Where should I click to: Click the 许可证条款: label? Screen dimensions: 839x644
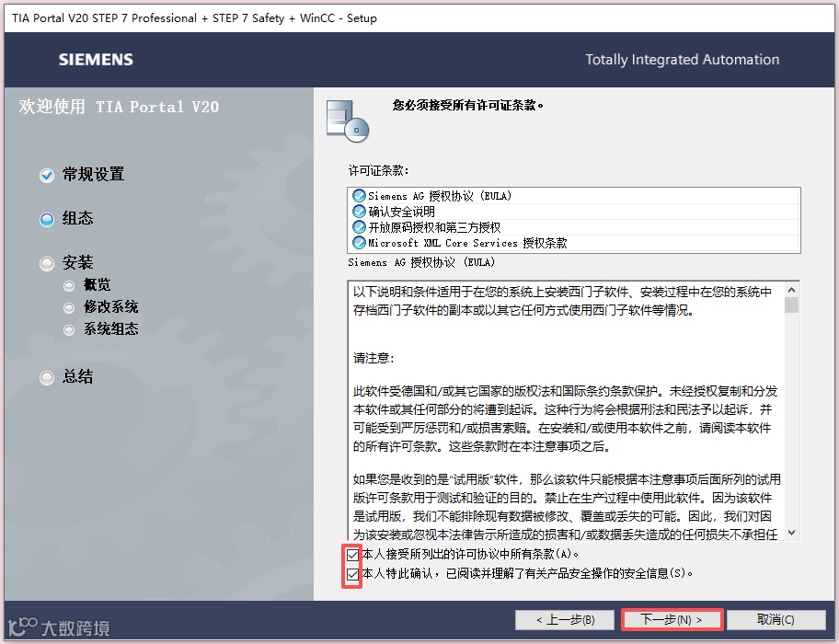pos(378,170)
